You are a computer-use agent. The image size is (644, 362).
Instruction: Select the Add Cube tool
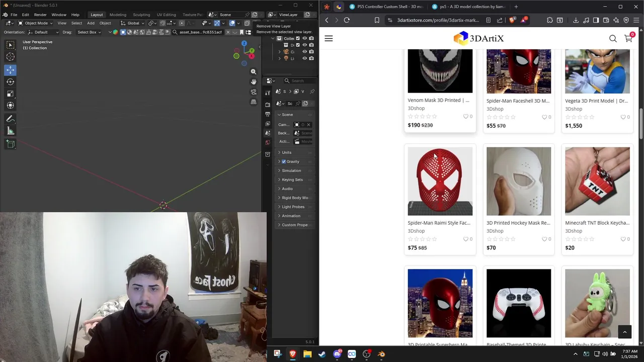point(10,144)
